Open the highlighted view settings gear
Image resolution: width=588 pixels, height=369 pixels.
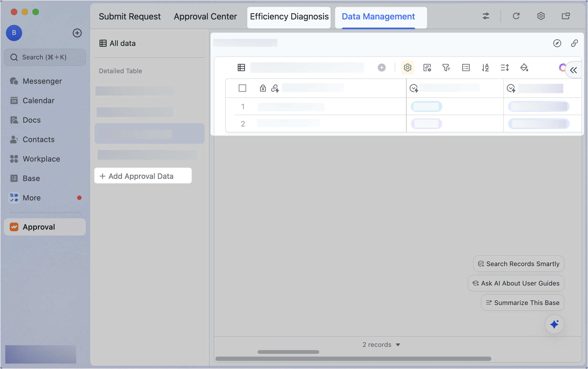pos(408,68)
